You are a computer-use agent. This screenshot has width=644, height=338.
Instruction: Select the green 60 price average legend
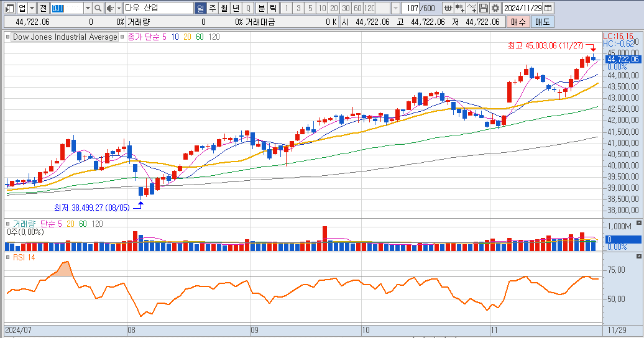[x=200, y=37]
